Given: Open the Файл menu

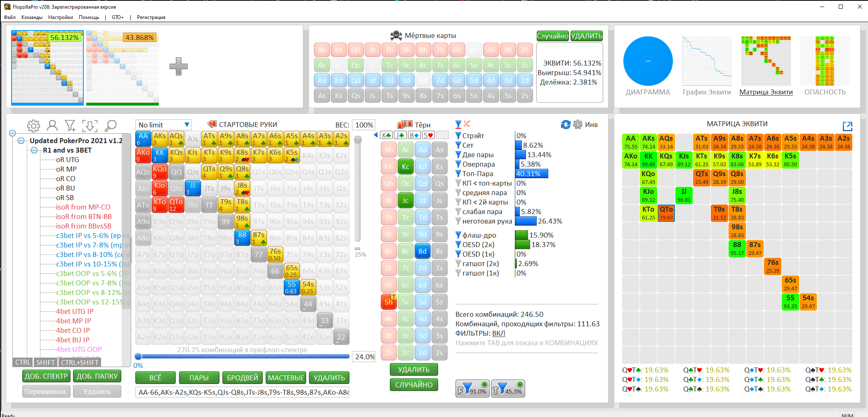Looking at the screenshot, I should click(x=10, y=17).
